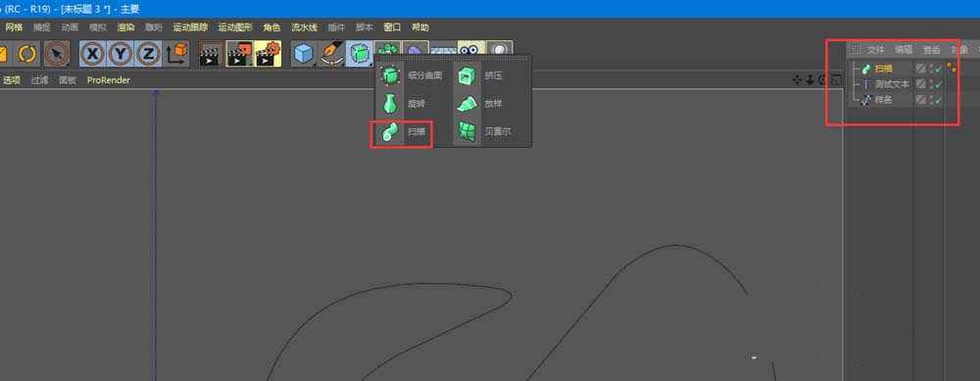The height and width of the screenshot is (381, 980).
Task: Toggle the X axis lock
Action: (x=92, y=54)
